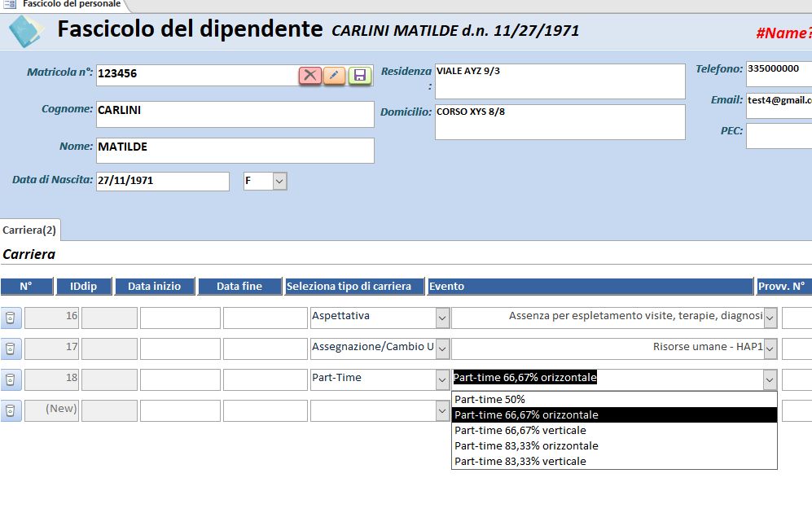The height and width of the screenshot is (513, 812).
Task: Expand the Assegnazione/Cambio U career type dropdown
Action: (442, 349)
